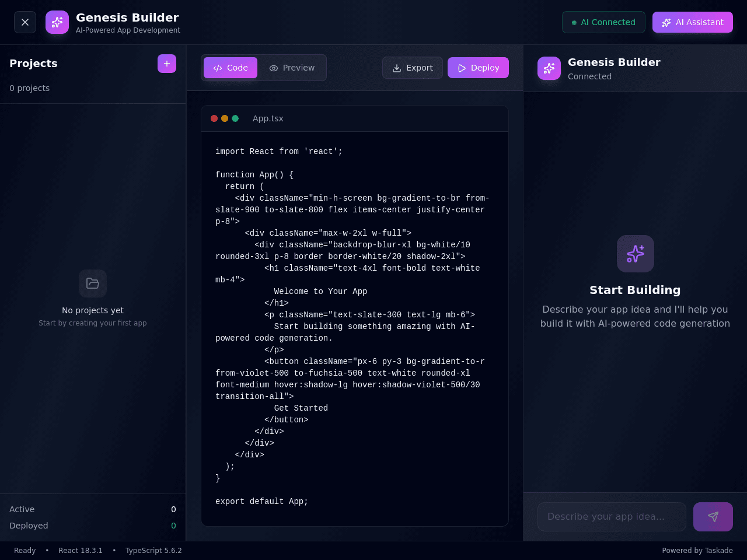Click the empty projects folder icon
The height and width of the screenshot is (560, 747).
[x=93, y=283]
